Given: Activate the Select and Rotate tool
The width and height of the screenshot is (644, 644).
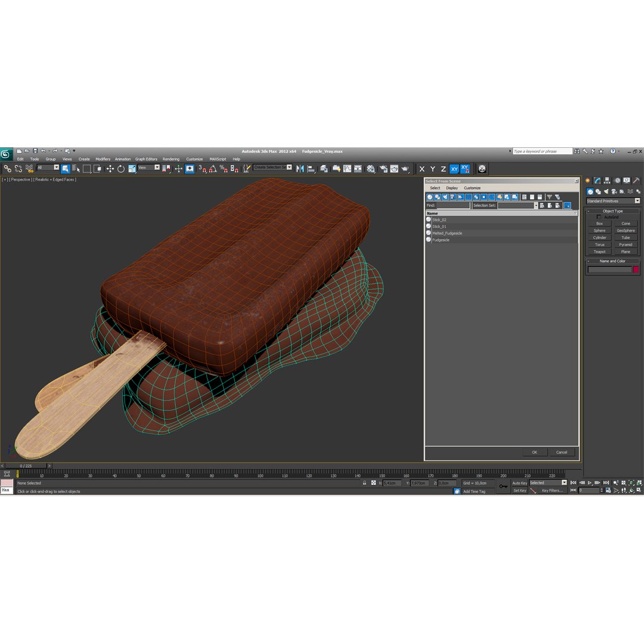Looking at the screenshot, I should pyautogui.click(x=120, y=168).
